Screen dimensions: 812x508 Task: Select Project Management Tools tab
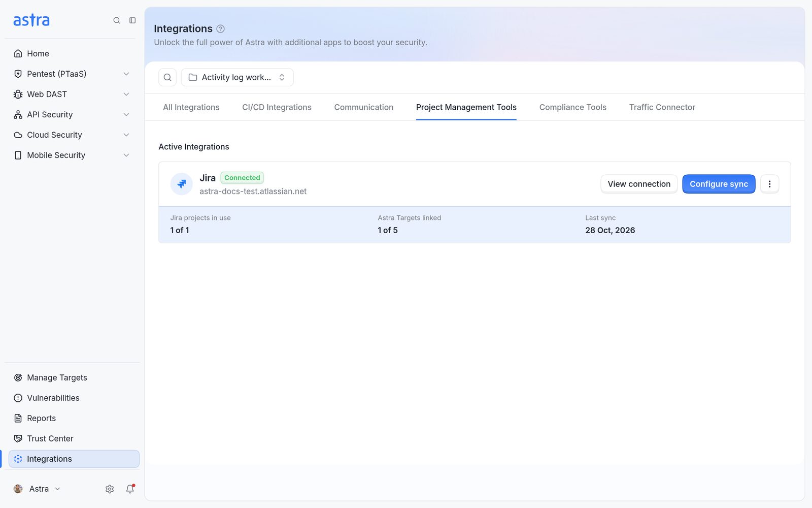tap(466, 107)
